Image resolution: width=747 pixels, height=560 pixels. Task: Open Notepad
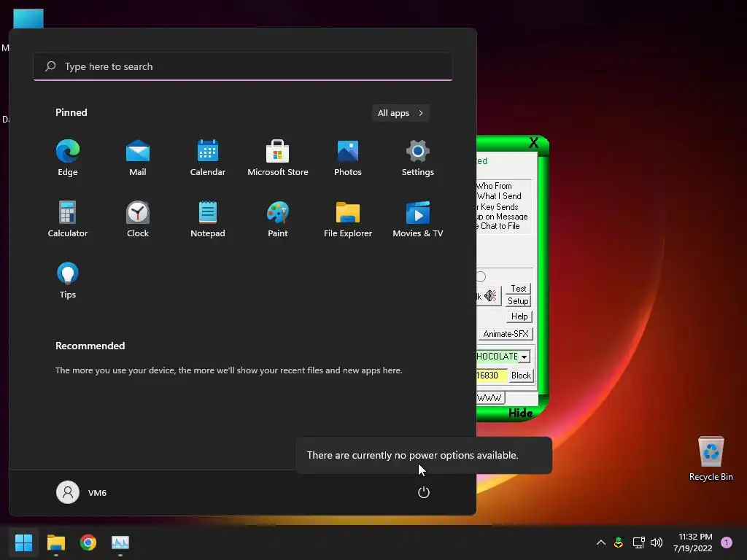[x=208, y=219]
